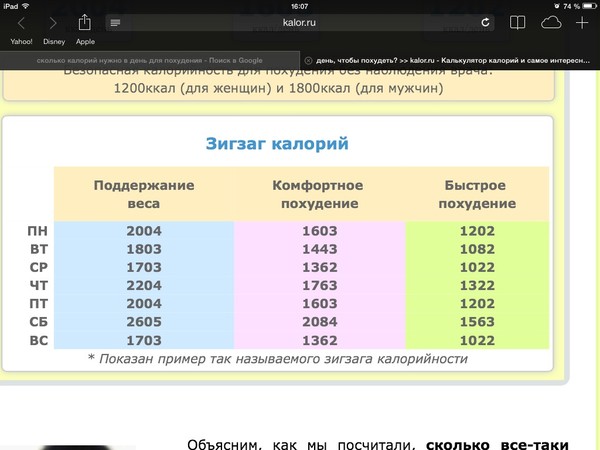The height and width of the screenshot is (450, 600).
Task: Go back with the Safari back arrow
Action: coord(21,23)
